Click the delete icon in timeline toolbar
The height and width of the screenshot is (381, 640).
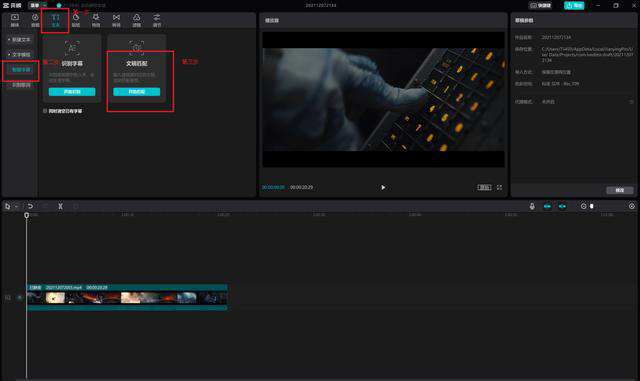76,206
